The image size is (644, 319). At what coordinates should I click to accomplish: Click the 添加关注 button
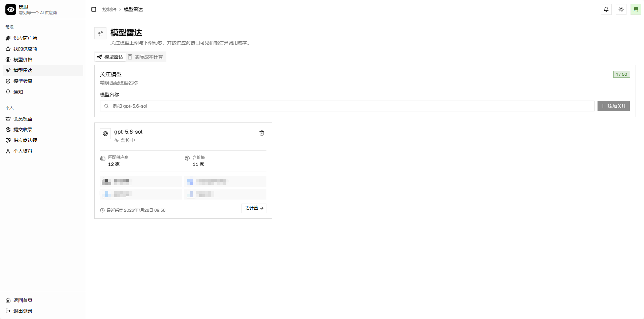pyautogui.click(x=614, y=106)
